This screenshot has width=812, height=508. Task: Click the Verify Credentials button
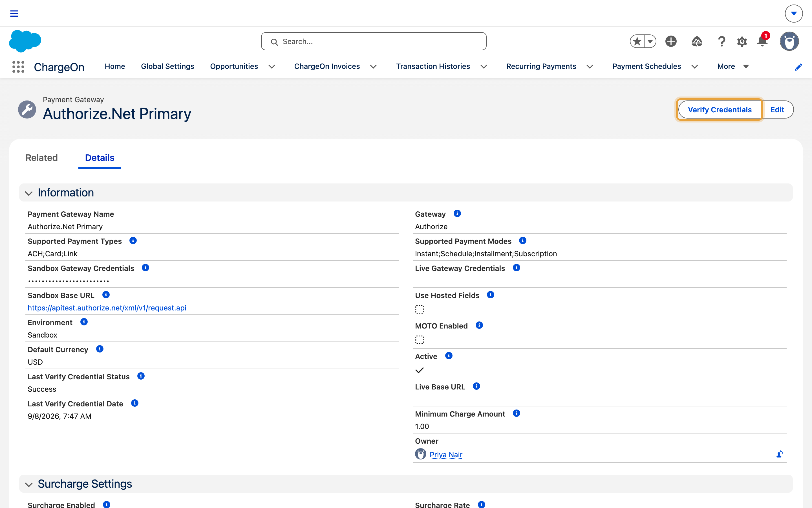720,110
